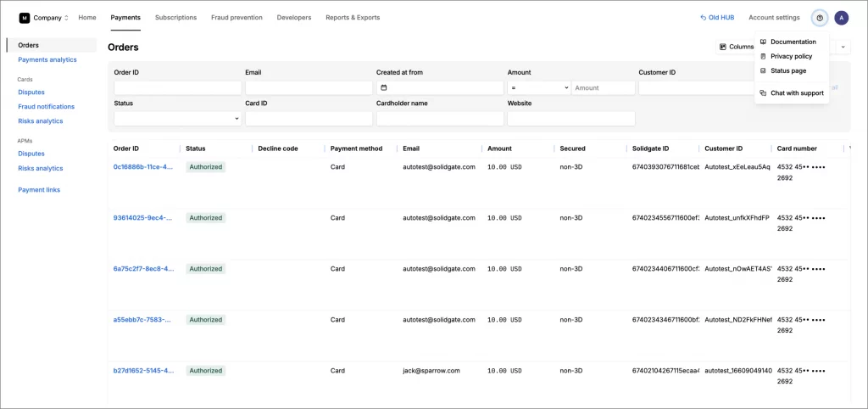Viewport: 868px width, 409px height.
Task: Click the Secured column header
Action: tap(572, 148)
